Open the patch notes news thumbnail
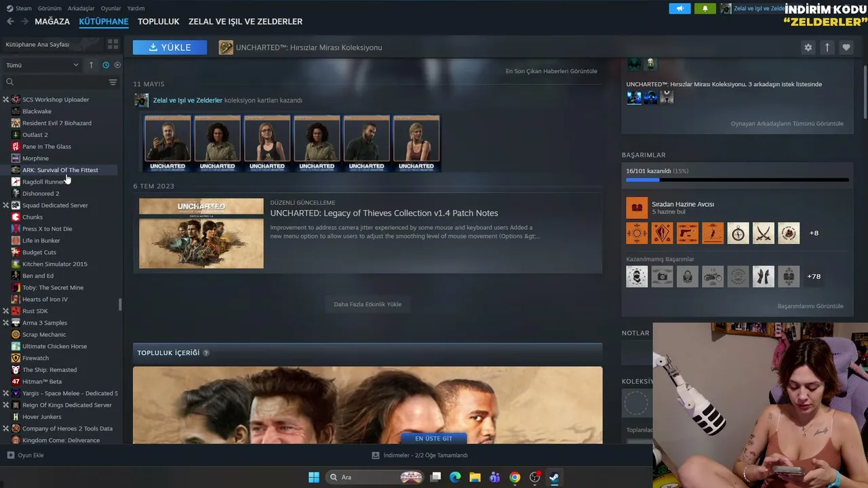The width and height of the screenshot is (868, 488). (201, 233)
